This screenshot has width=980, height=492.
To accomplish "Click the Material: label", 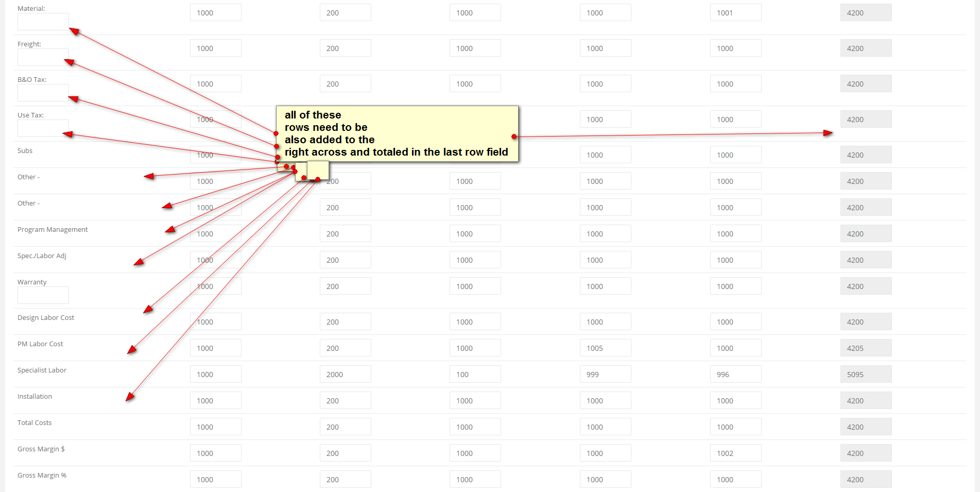I will click(x=31, y=9).
